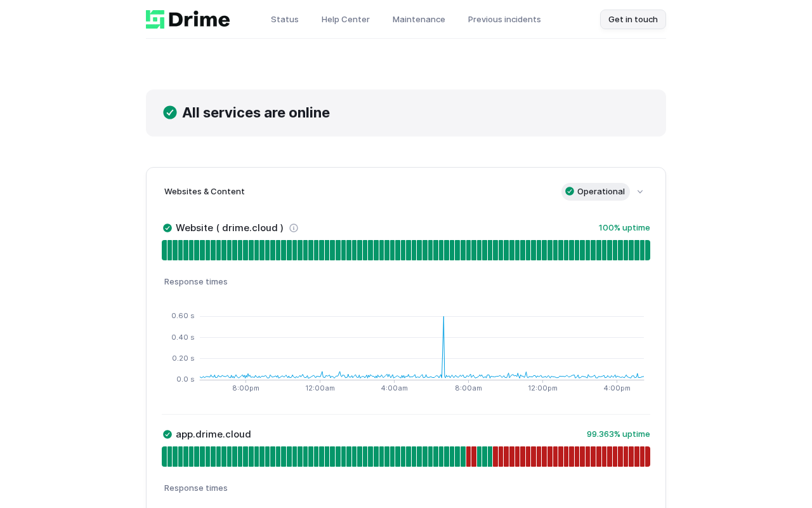Image resolution: width=812 pixels, height=508 pixels.
Task: Click first green bar in Website uptime row
Action: click(x=164, y=250)
